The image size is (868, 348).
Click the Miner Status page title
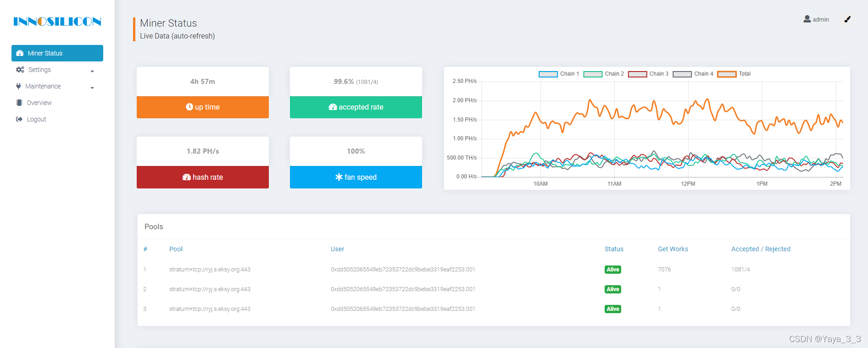coord(168,23)
